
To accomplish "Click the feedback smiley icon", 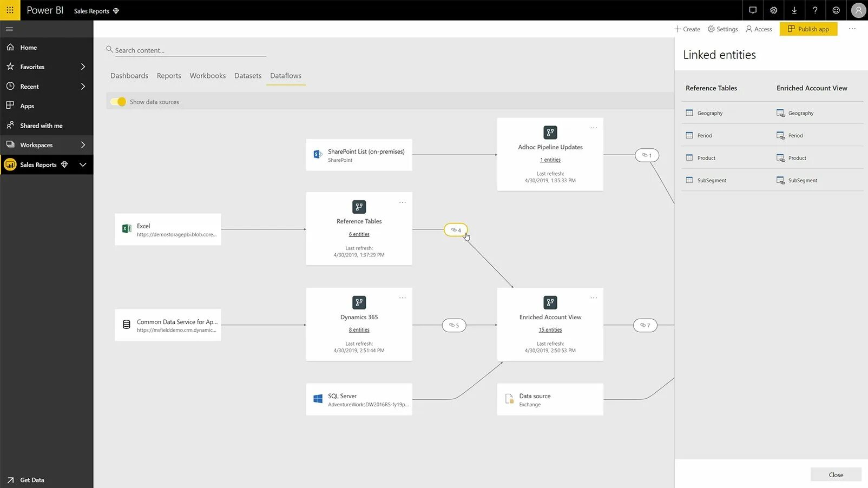I will point(836,10).
